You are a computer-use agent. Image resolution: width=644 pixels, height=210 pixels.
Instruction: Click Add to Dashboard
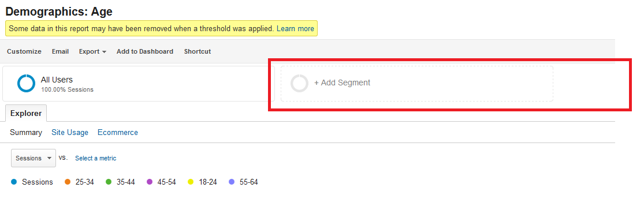[x=145, y=52]
